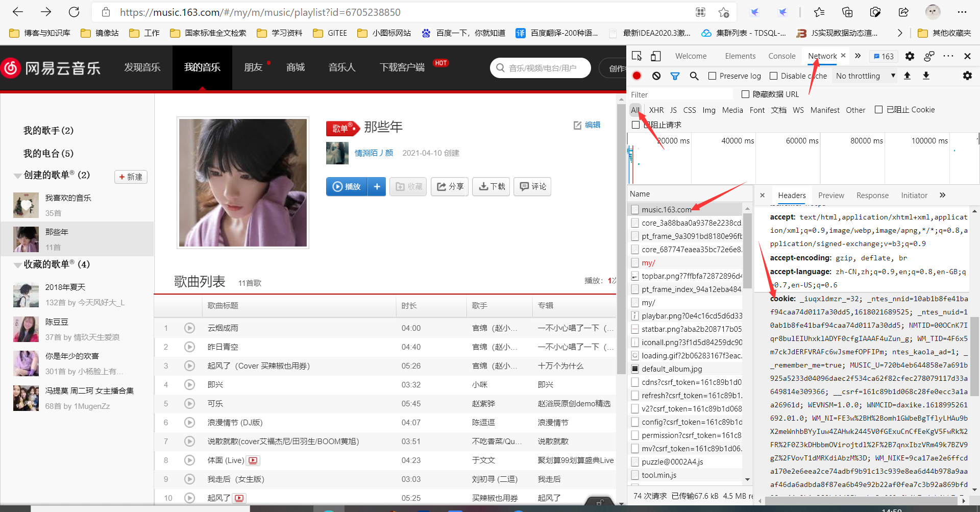Viewport: 980px width, 512px height.
Task: Play song 可乐
Action: pyautogui.click(x=189, y=403)
